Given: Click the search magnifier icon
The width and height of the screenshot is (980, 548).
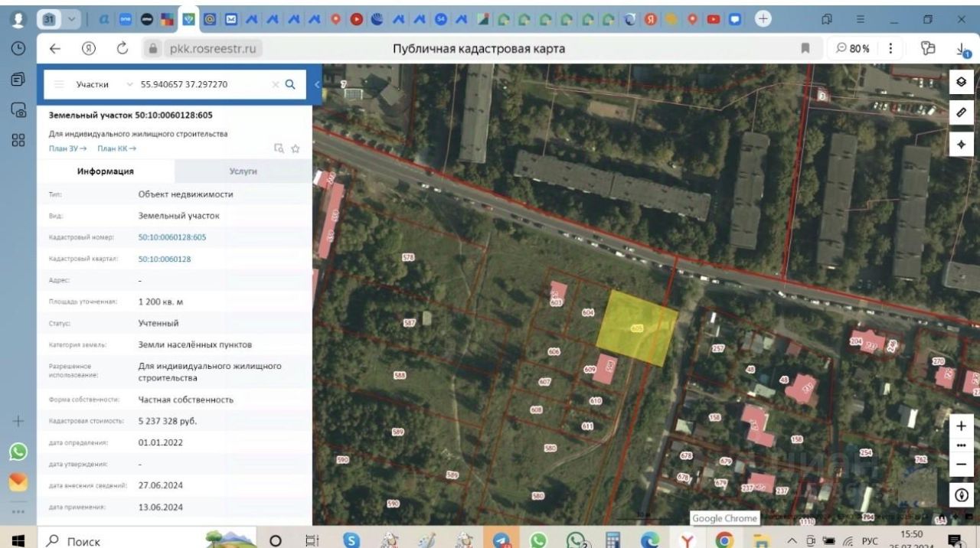Looking at the screenshot, I should (290, 84).
